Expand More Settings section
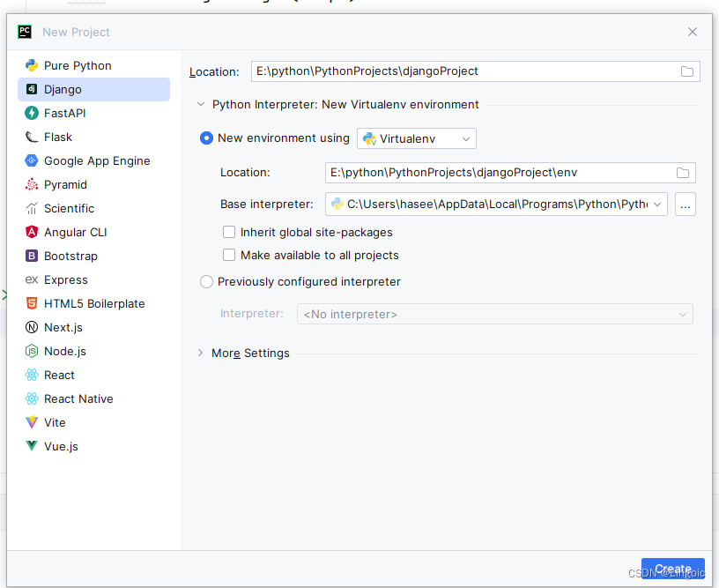The image size is (719, 588). click(200, 353)
